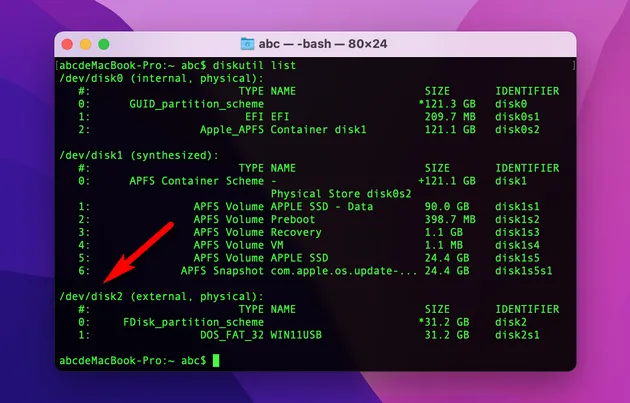Viewport: 630px width, 403px height.
Task: Click the 'disk2s1' identifier
Action: point(517,335)
